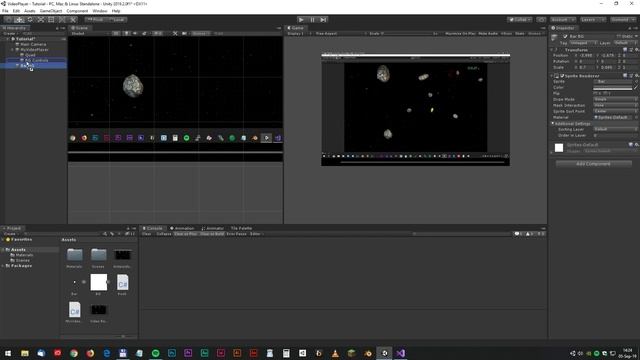Toggle Error Pause in Console
Image resolution: width=640 pixels, height=360 pixels.
236,234
